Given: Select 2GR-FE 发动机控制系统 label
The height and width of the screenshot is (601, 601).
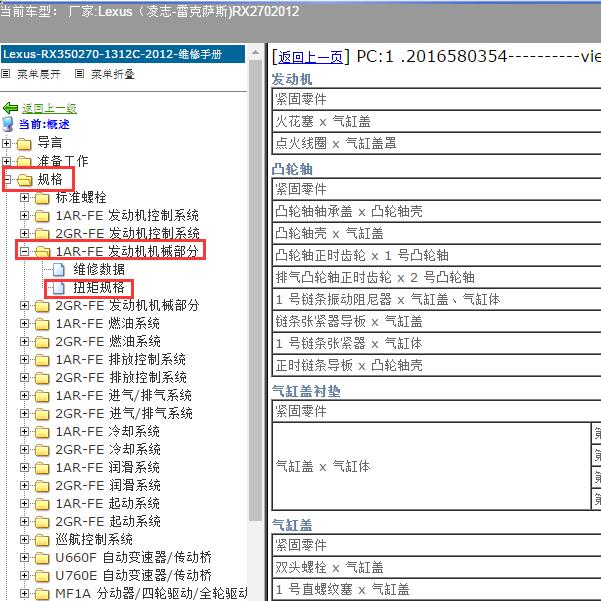Looking at the screenshot, I should pyautogui.click(x=127, y=233).
